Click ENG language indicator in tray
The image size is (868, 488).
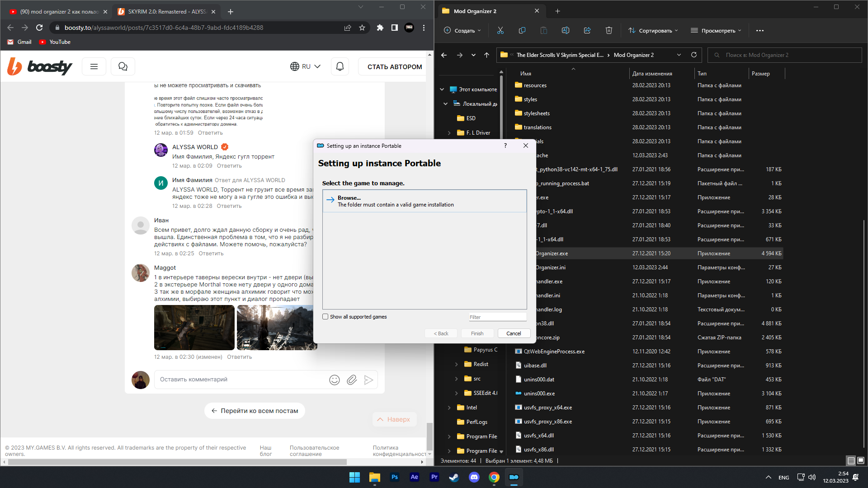(x=784, y=477)
